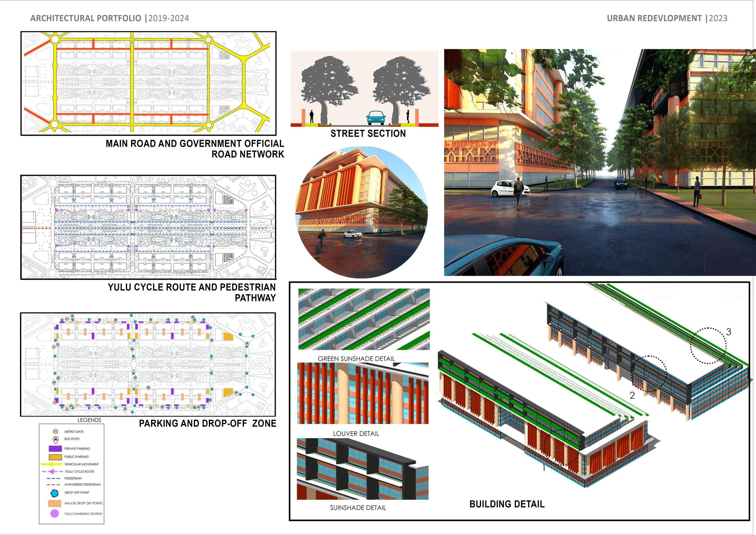Click the dotted callout circle numbered 2
Viewport: 756px width, 535px height.
pos(649,373)
